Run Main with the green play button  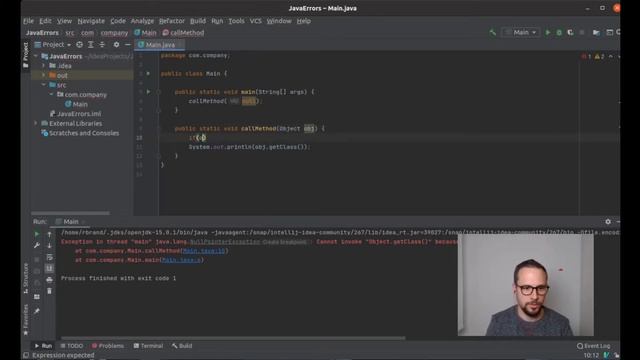pyautogui.click(x=548, y=33)
